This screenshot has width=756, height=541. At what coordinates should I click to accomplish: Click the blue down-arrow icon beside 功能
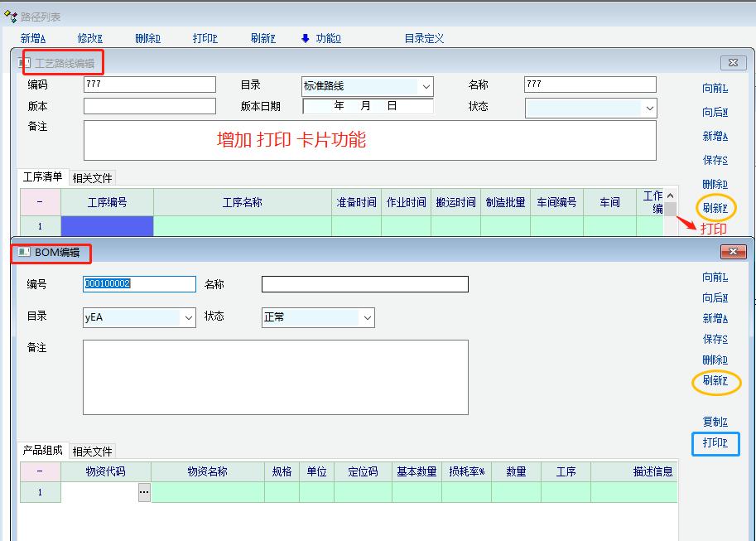[x=305, y=38]
